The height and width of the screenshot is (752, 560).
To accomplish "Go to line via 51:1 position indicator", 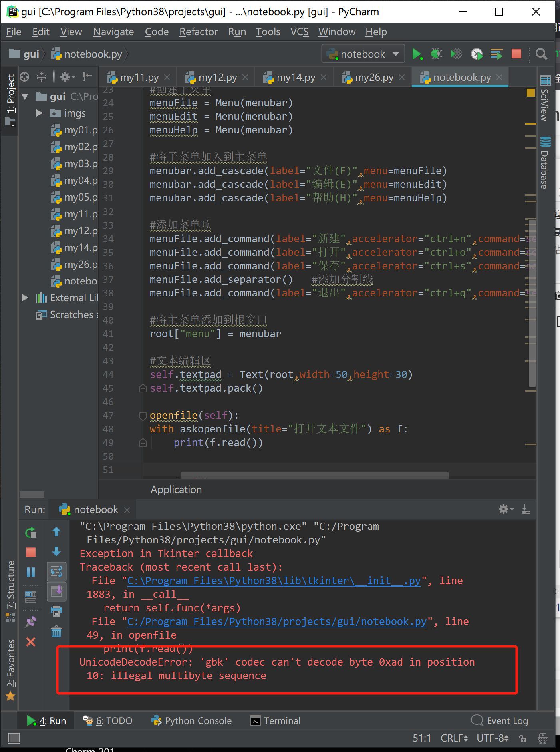I will pyautogui.click(x=421, y=738).
